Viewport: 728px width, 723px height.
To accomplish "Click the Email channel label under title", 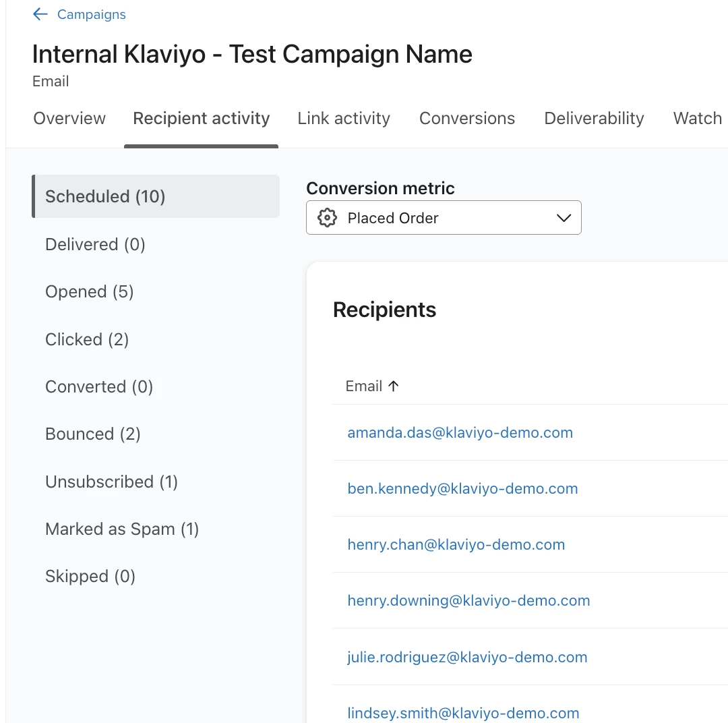I will (x=51, y=82).
